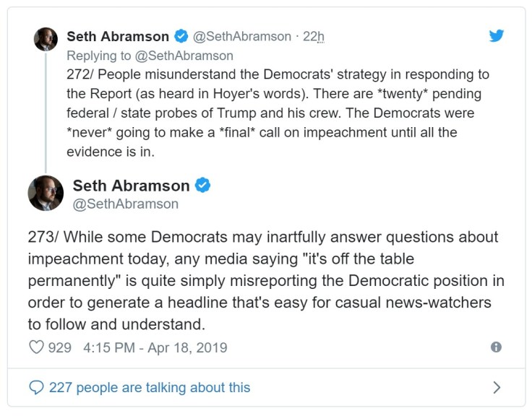Open the "4:15 PM - Apr 18, 2019" timestamp

[x=155, y=347]
